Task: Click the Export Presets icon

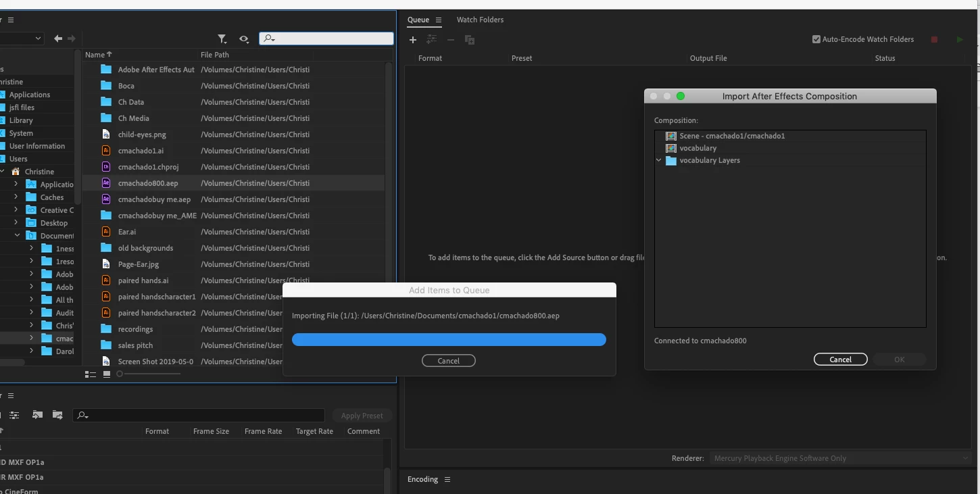Action: [x=57, y=416]
